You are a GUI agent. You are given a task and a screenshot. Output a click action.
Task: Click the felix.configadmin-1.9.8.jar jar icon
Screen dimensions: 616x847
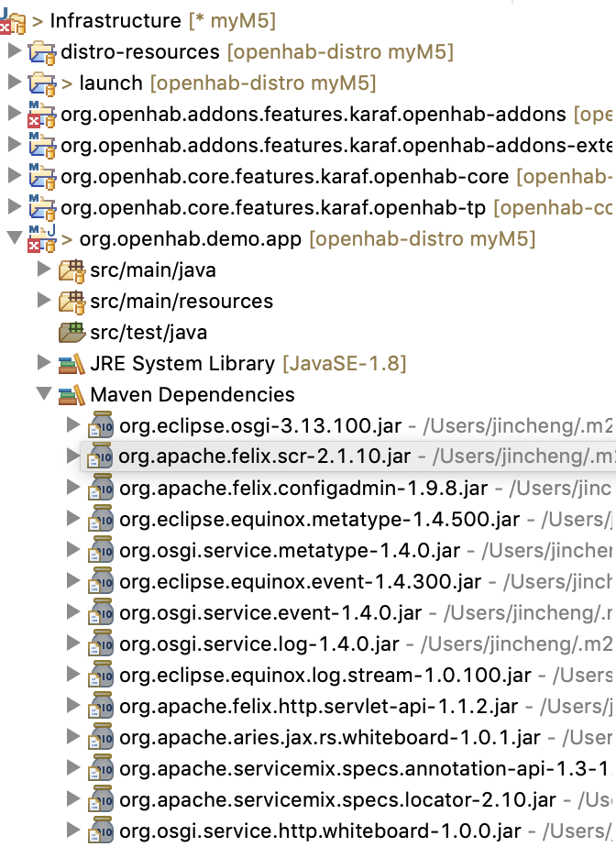[x=101, y=488]
